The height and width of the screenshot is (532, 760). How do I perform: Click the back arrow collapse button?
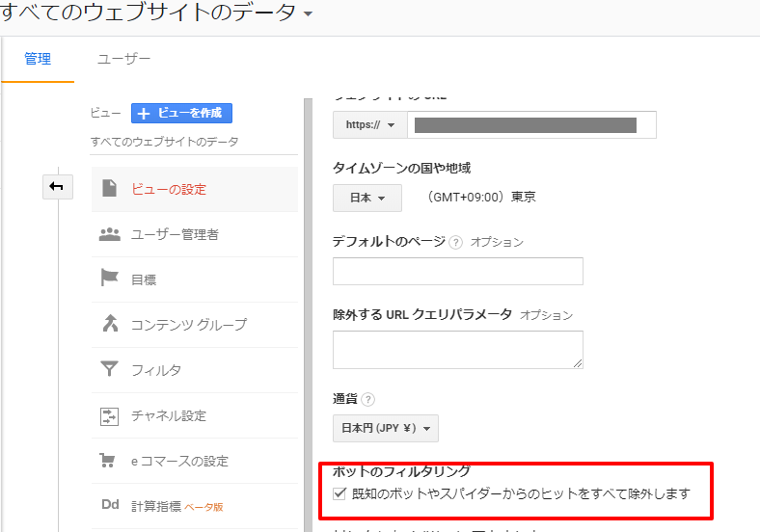[x=57, y=186]
